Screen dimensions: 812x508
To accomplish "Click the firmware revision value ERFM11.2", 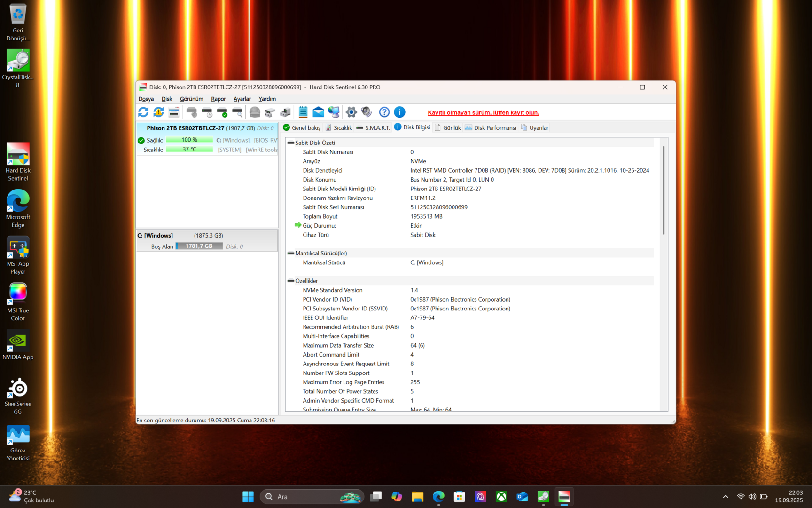I will [x=423, y=198].
